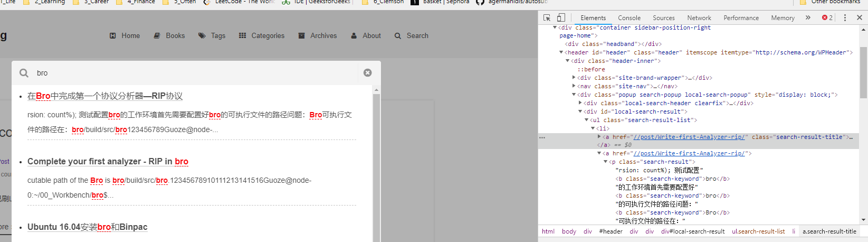
Task: Click the search input containing "bro"
Action: point(195,73)
